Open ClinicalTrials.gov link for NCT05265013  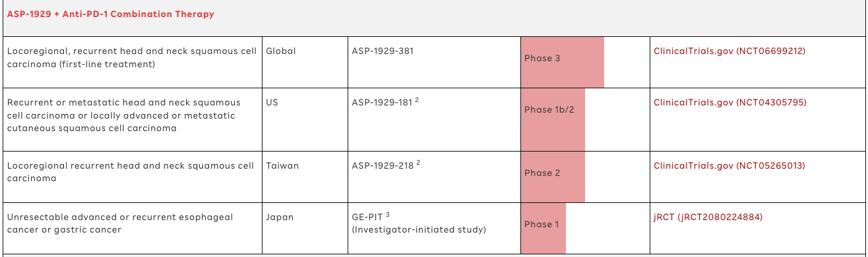coord(729,165)
